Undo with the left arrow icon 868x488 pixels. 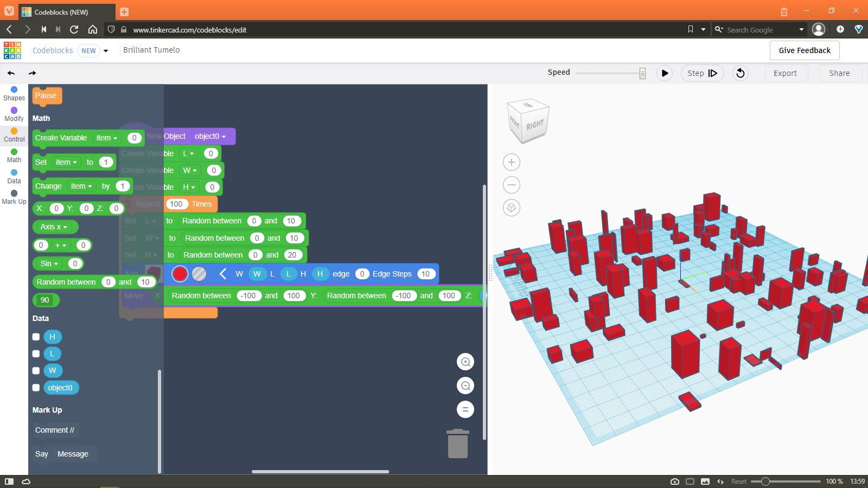click(11, 73)
